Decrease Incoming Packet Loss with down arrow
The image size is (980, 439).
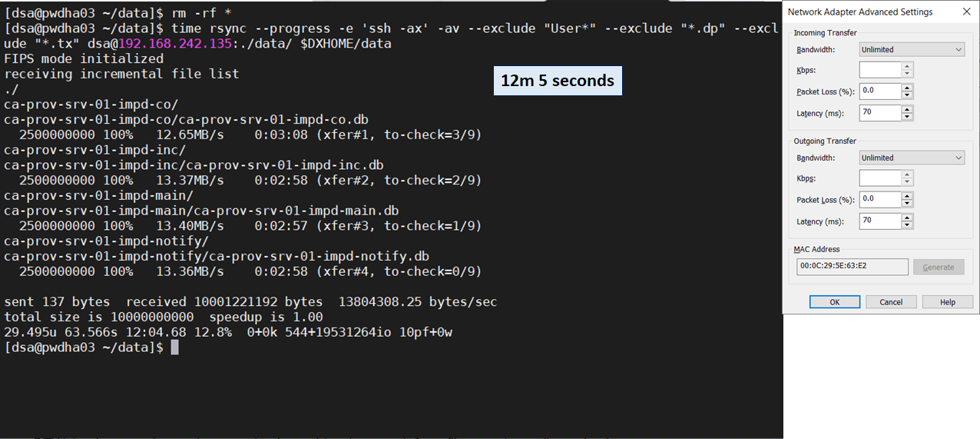(x=907, y=95)
